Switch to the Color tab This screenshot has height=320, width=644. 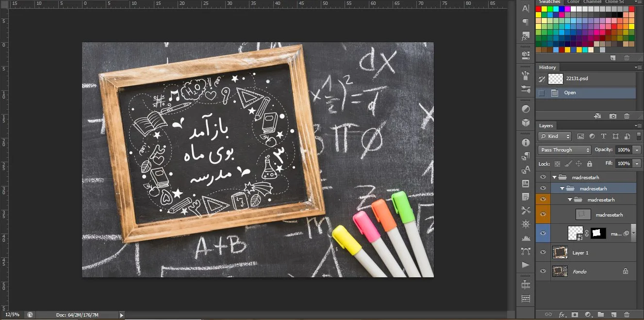tap(573, 2)
